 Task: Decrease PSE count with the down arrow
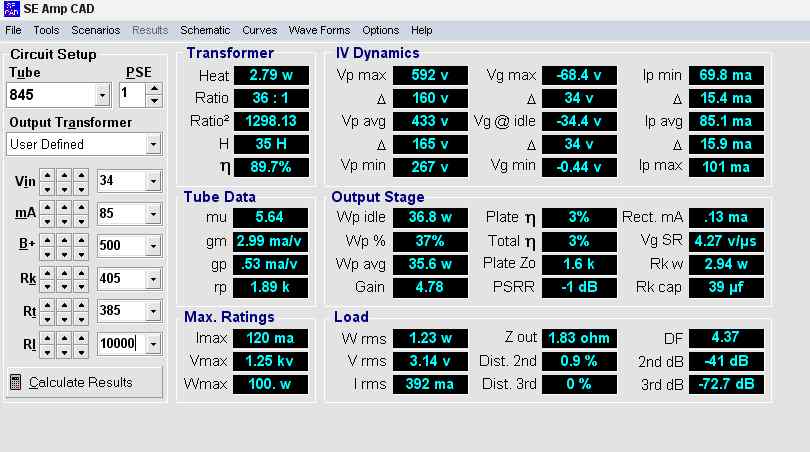pos(154,101)
